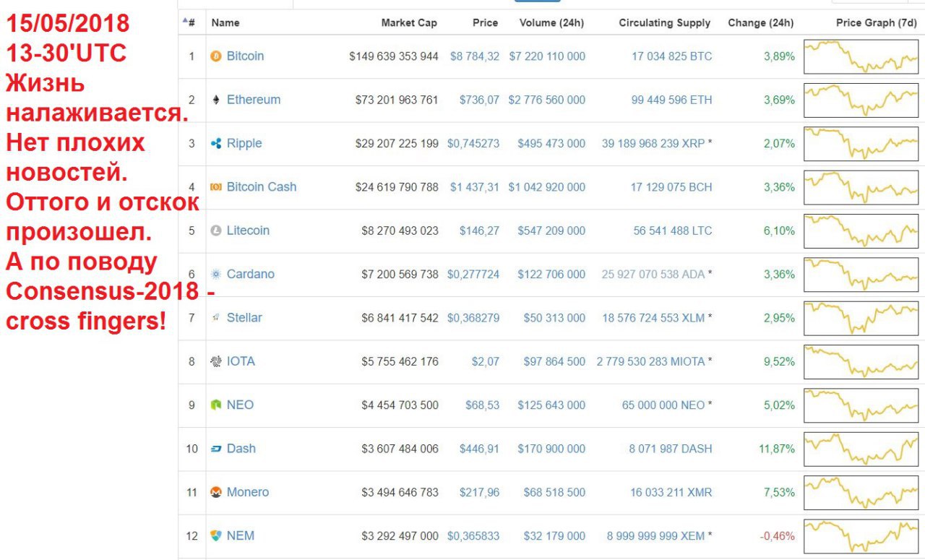
Task: Click supply 99 449 596 ETH
Action: click(671, 100)
